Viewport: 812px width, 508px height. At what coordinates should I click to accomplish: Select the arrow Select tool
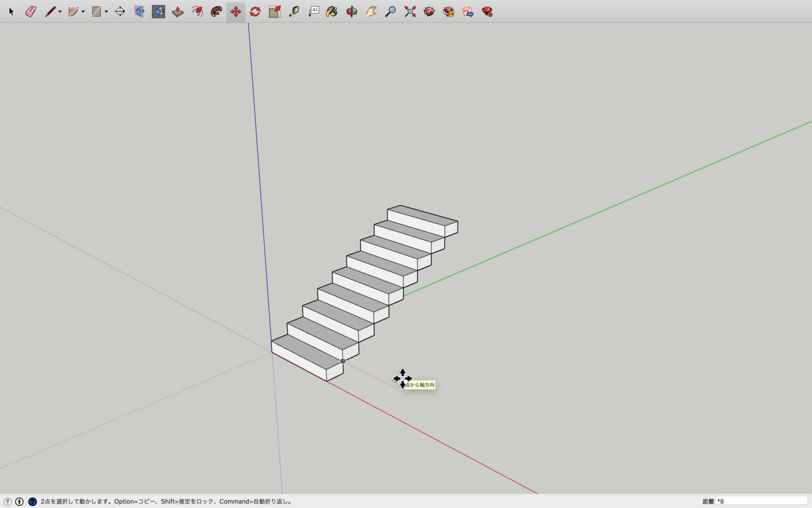click(11, 12)
